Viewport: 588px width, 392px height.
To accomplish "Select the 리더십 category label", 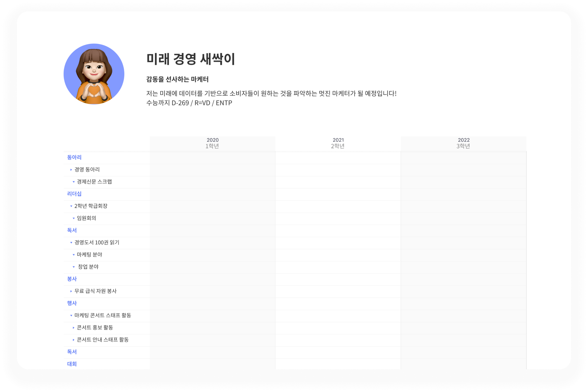I will [74, 194].
